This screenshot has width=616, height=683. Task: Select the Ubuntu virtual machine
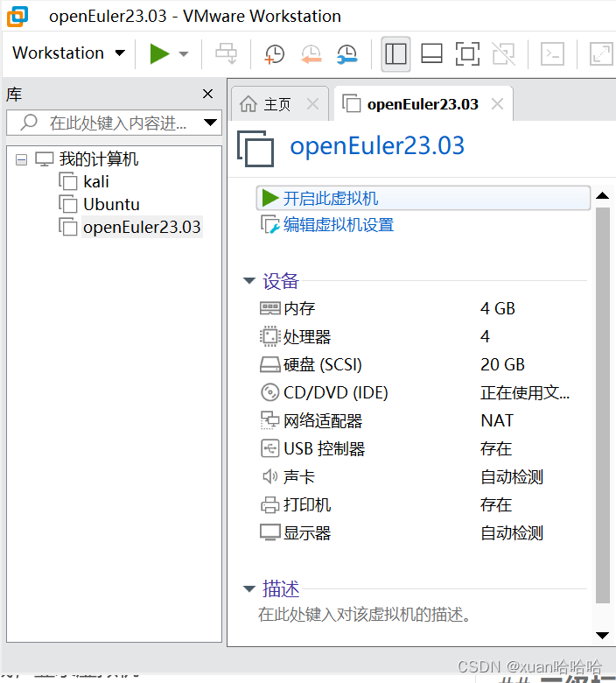click(111, 204)
